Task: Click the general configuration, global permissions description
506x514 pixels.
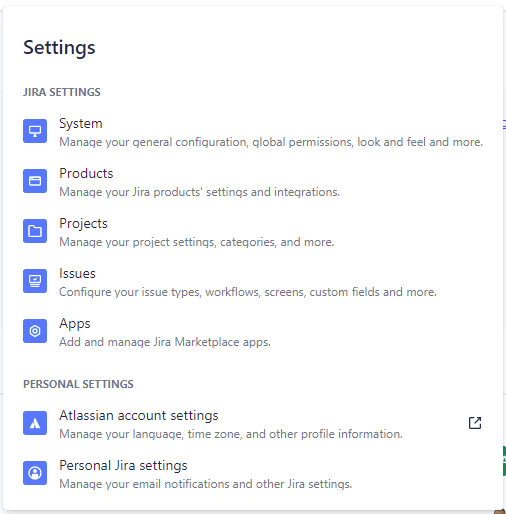Action: (x=271, y=142)
